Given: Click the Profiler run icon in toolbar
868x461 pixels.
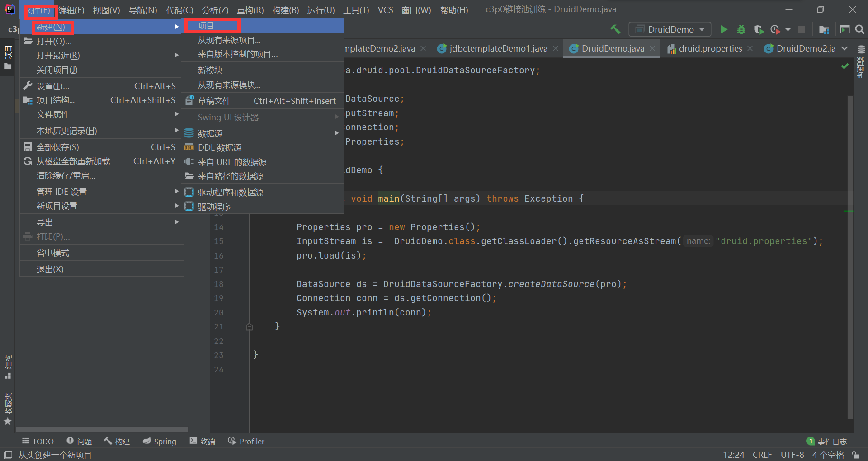Looking at the screenshot, I should coord(775,29).
